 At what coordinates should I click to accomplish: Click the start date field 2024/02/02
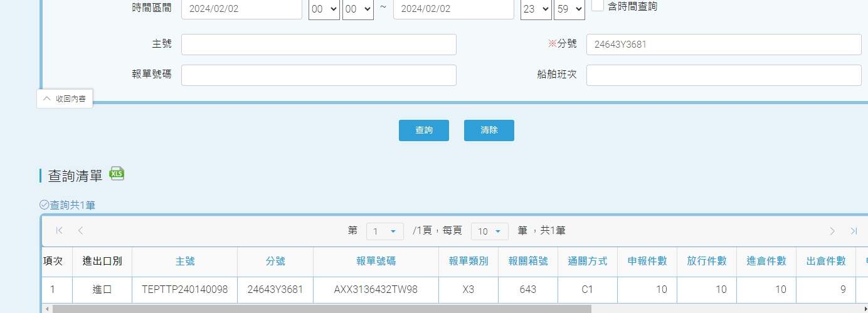tap(241, 9)
